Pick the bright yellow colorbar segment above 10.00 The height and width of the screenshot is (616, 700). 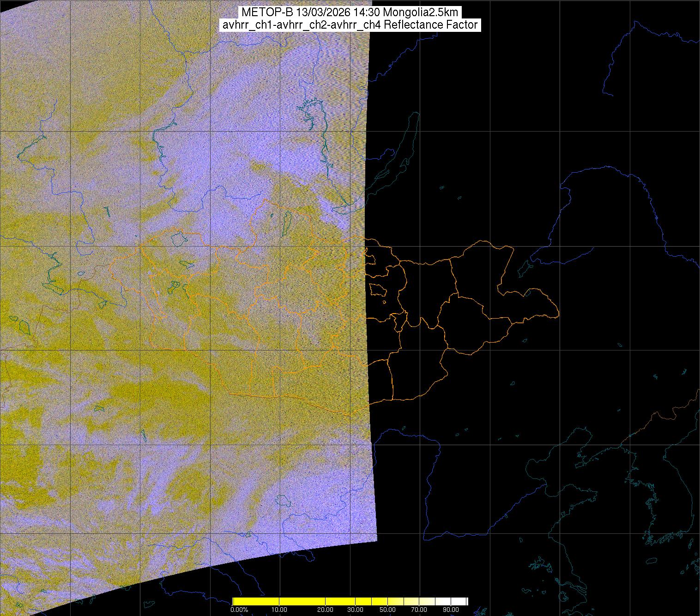[x=279, y=601]
